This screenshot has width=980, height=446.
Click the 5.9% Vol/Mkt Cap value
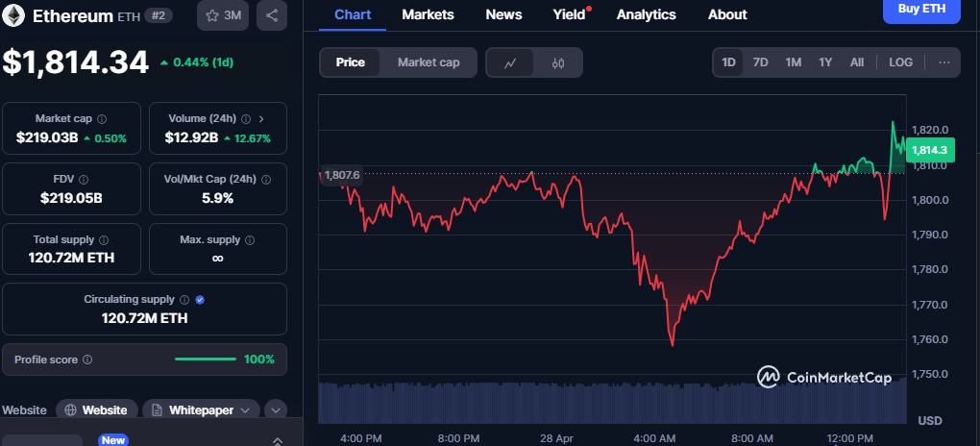tap(217, 198)
